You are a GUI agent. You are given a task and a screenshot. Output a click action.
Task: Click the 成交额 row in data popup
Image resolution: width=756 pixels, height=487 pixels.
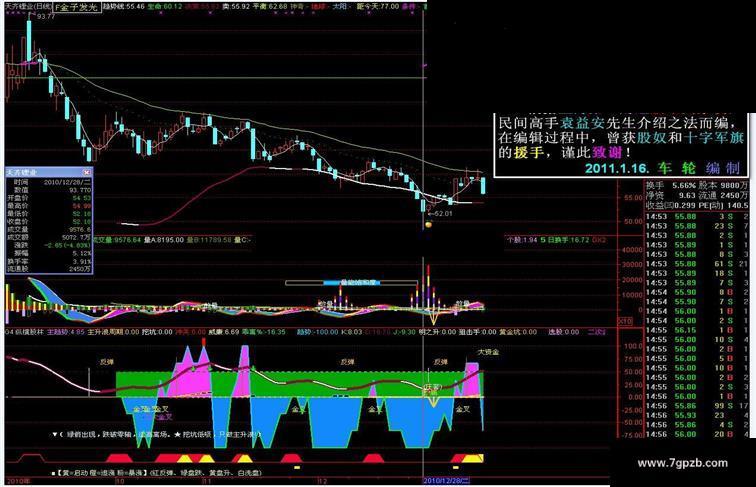click(49, 237)
